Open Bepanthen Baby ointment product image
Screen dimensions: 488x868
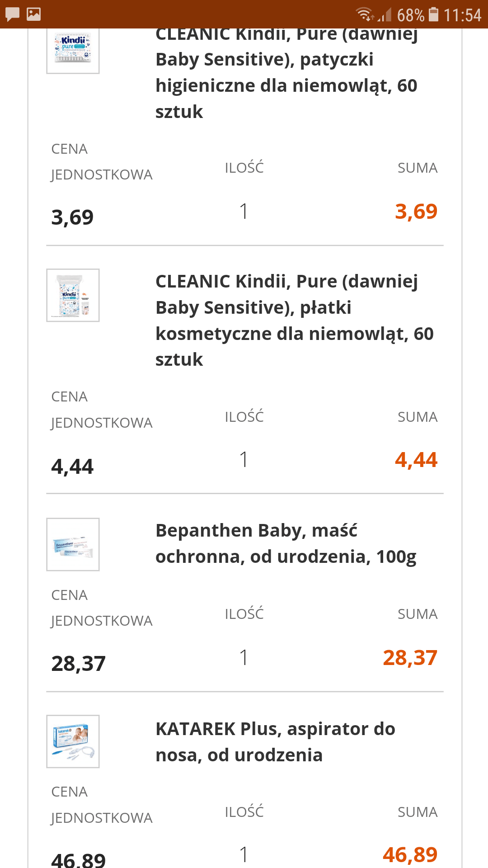tap(73, 544)
